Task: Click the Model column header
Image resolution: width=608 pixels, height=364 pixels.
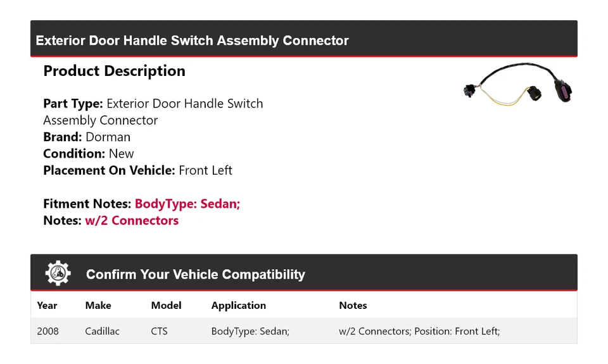Action: pyautogui.click(x=166, y=306)
